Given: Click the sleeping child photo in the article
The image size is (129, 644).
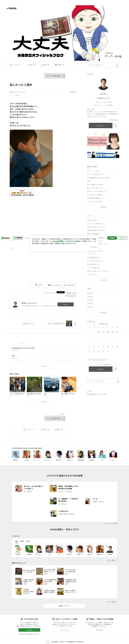Looking at the screenshot, I should point(31,158).
